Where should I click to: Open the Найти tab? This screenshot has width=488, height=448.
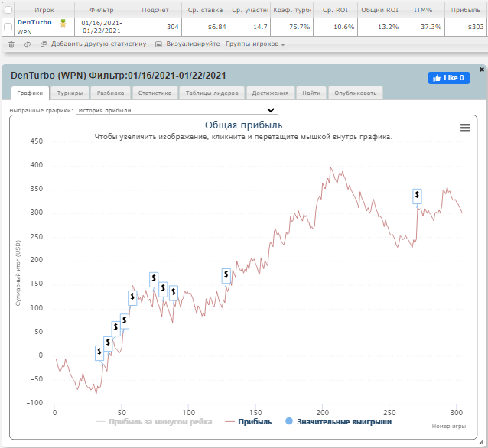tap(311, 93)
